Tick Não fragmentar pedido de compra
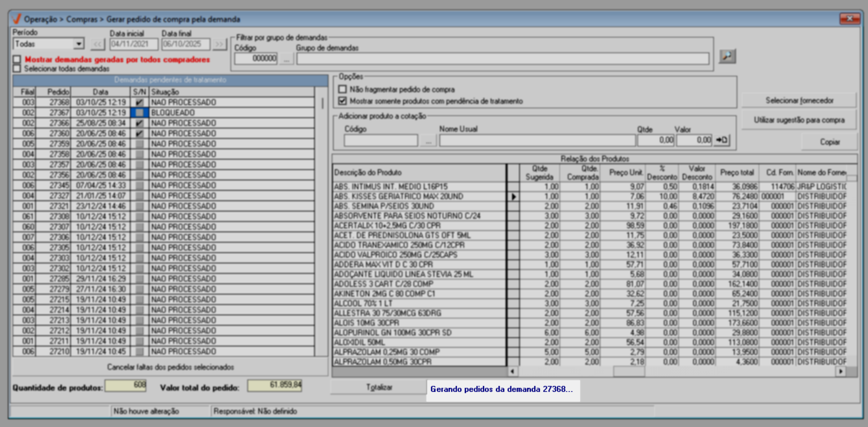Screen dimensions: 868x427 point(342,89)
